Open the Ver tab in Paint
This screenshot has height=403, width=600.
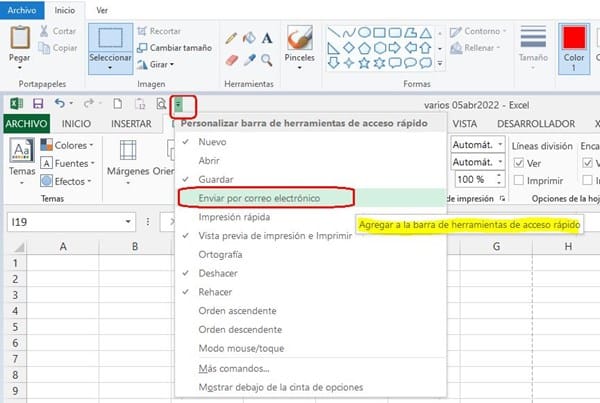102,10
